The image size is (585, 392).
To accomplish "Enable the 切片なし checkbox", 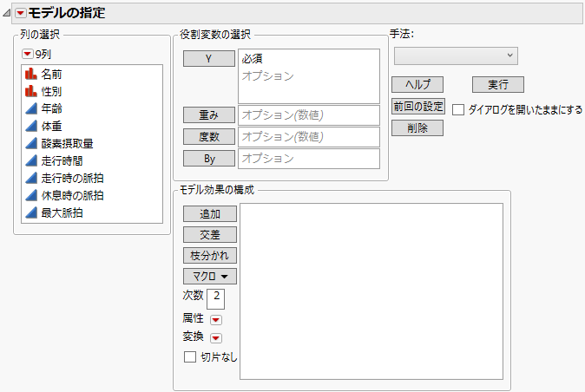I will click(190, 356).
